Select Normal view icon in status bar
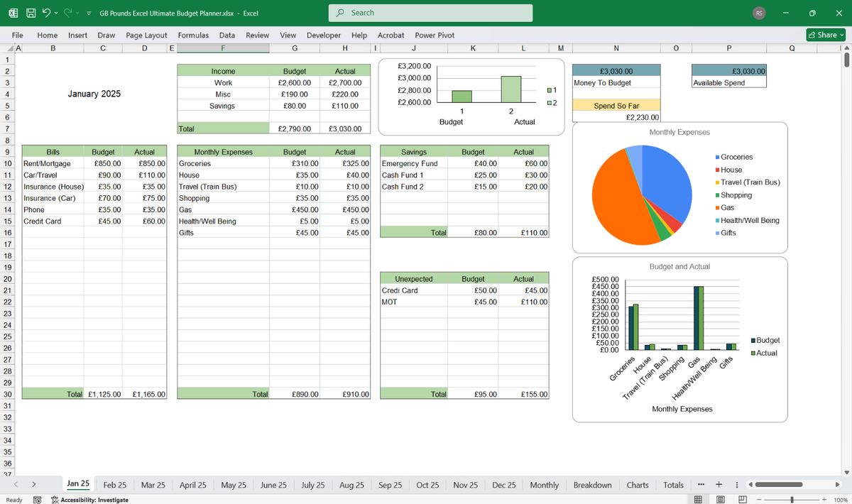 [699, 500]
